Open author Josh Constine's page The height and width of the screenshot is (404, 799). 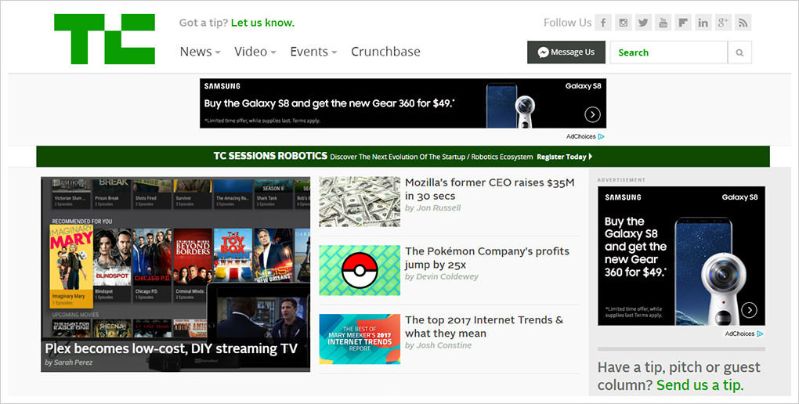pyautogui.click(x=438, y=345)
